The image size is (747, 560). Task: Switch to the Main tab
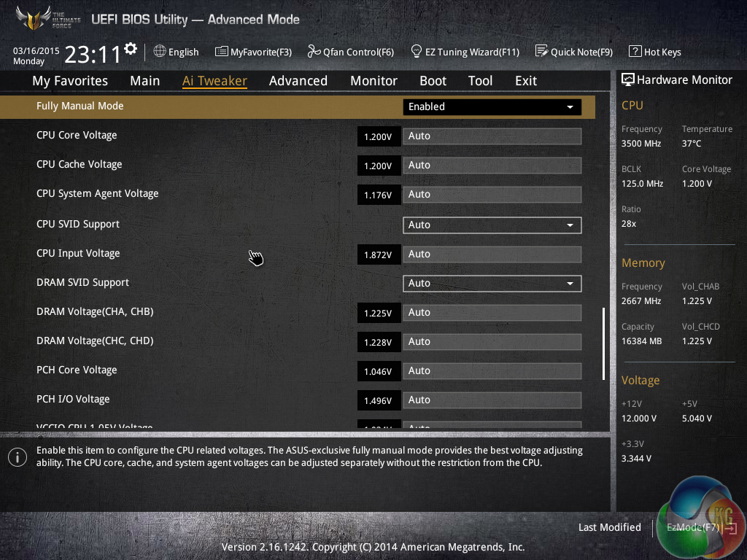point(145,81)
